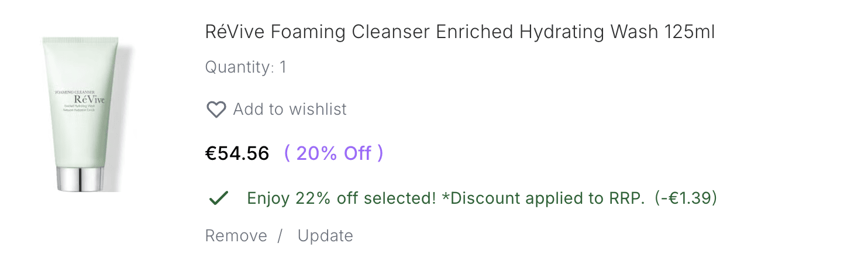Image resolution: width=868 pixels, height=260 pixels.
Task: Click the Enjoy 22% off selected message
Action: point(342,199)
